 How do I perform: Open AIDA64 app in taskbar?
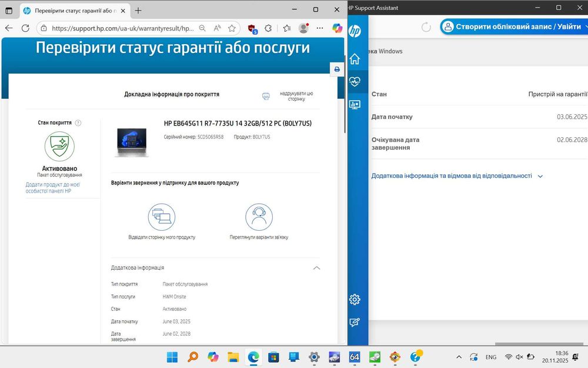355,357
